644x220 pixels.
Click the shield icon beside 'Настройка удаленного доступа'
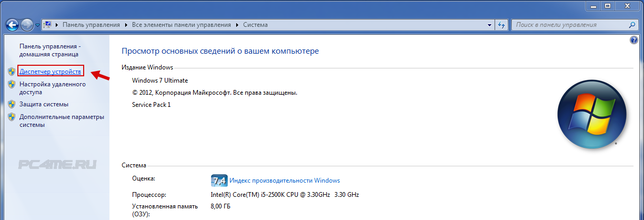click(x=12, y=84)
